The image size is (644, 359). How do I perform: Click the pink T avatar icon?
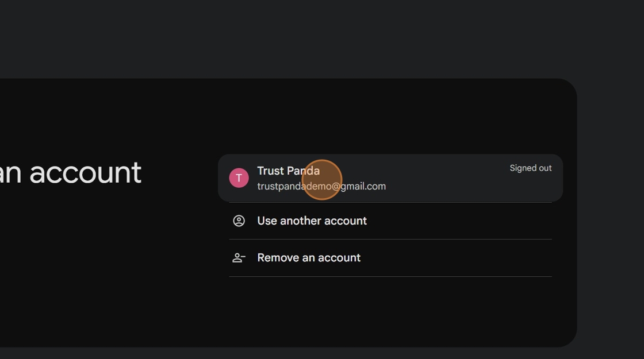pos(239,178)
